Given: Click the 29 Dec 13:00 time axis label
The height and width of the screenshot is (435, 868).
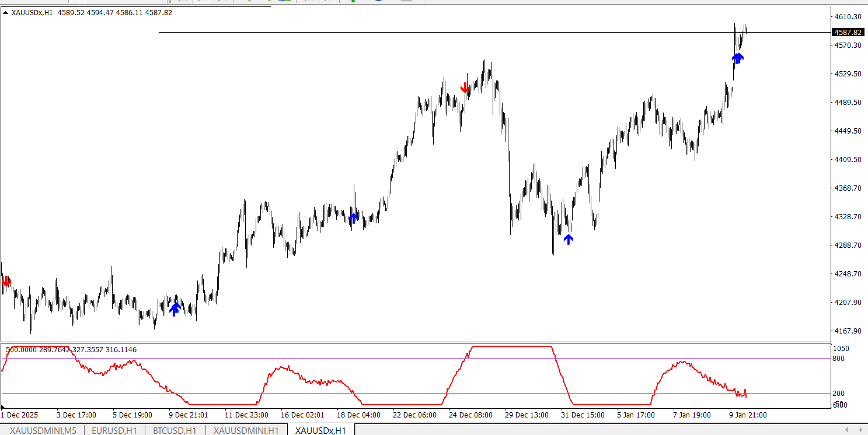Looking at the screenshot, I should 527,415.
